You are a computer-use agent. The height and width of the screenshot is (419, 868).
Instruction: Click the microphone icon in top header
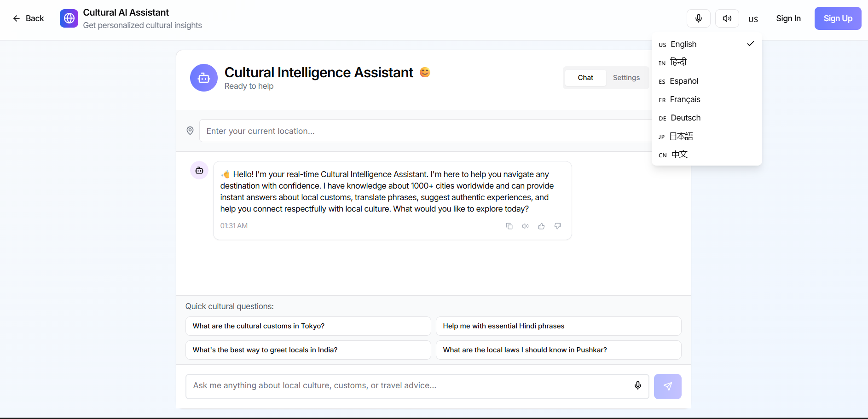tap(698, 18)
